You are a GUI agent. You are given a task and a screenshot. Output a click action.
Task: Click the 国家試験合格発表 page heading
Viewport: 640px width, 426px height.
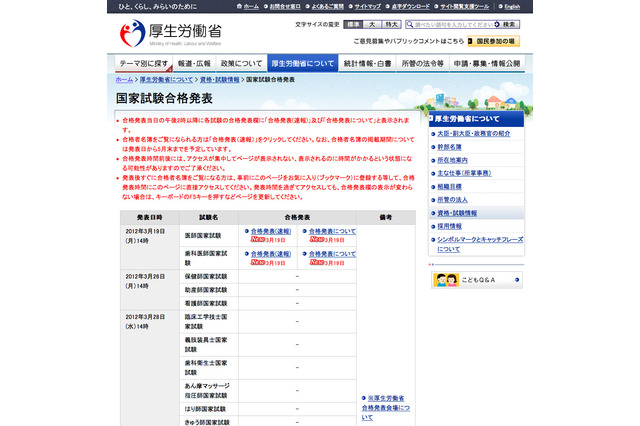coord(164,98)
